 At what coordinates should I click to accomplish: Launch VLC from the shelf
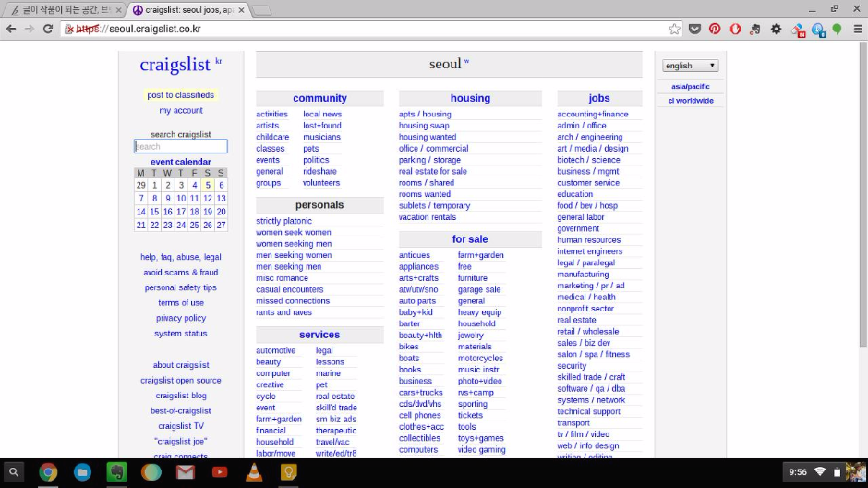(254, 472)
